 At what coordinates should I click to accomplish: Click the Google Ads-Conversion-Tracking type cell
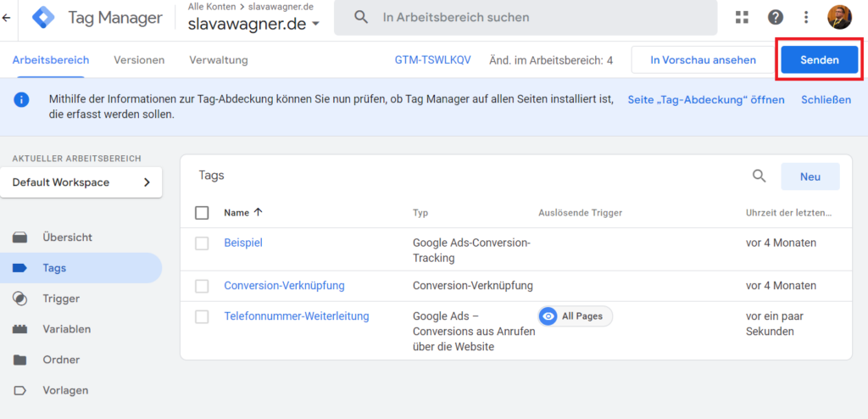(x=471, y=250)
